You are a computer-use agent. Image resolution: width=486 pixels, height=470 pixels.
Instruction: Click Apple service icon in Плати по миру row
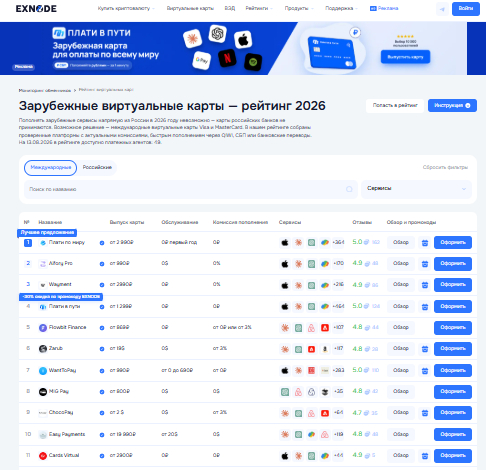pos(285,242)
